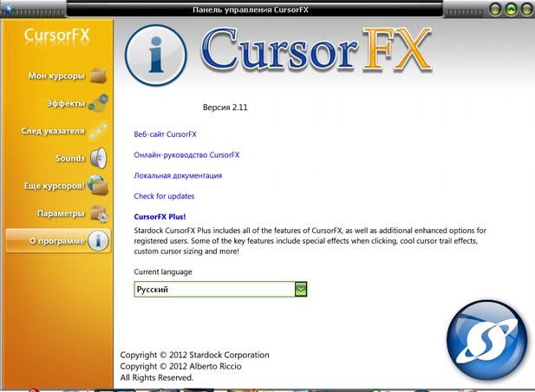Click the All Rights Reserved text
The image size is (535, 392).
[157, 377]
